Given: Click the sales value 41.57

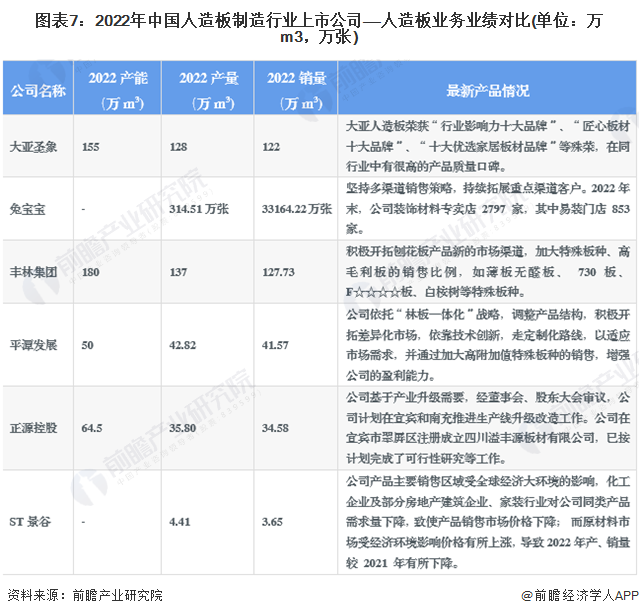Looking at the screenshot, I should click(x=275, y=345).
